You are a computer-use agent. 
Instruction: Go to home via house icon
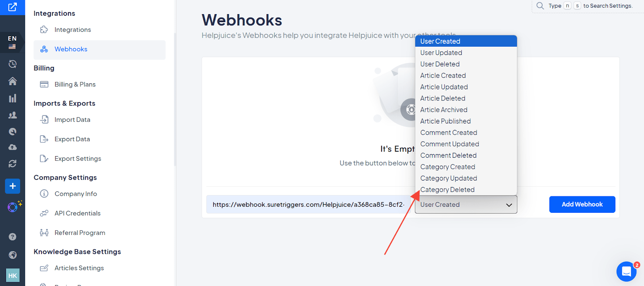pos(12,81)
